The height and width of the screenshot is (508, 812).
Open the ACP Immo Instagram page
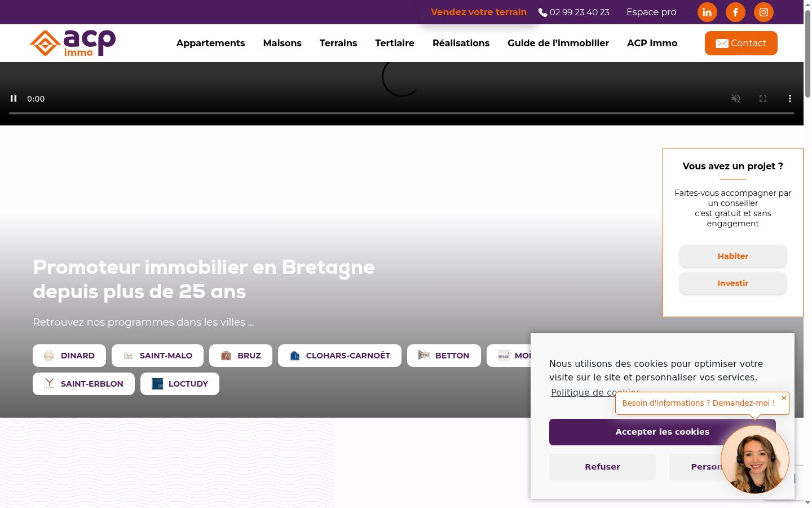pos(764,12)
